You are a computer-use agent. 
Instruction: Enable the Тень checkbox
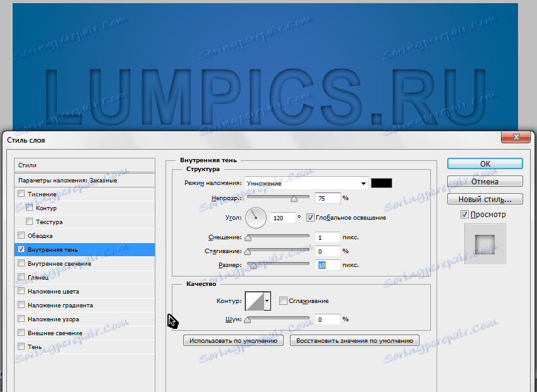[21, 347]
